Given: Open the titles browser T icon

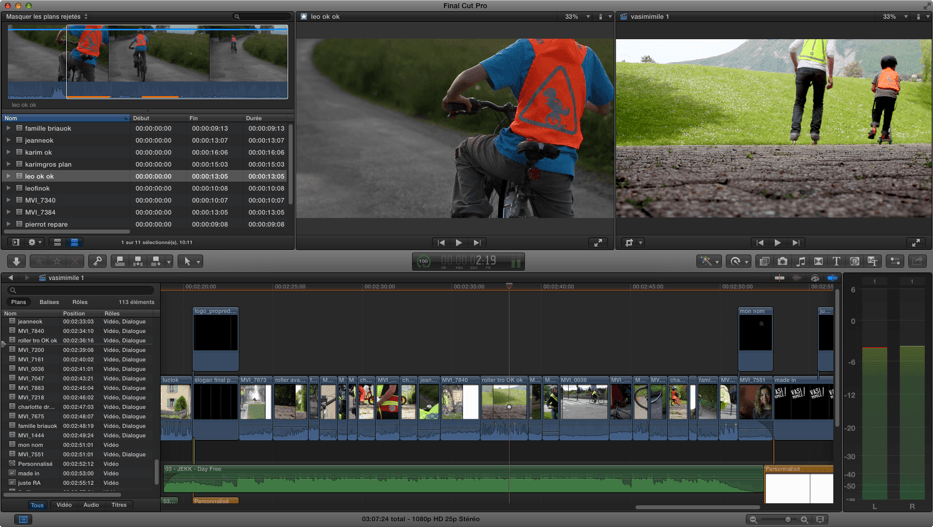Looking at the screenshot, I should [x=836, y=261].
